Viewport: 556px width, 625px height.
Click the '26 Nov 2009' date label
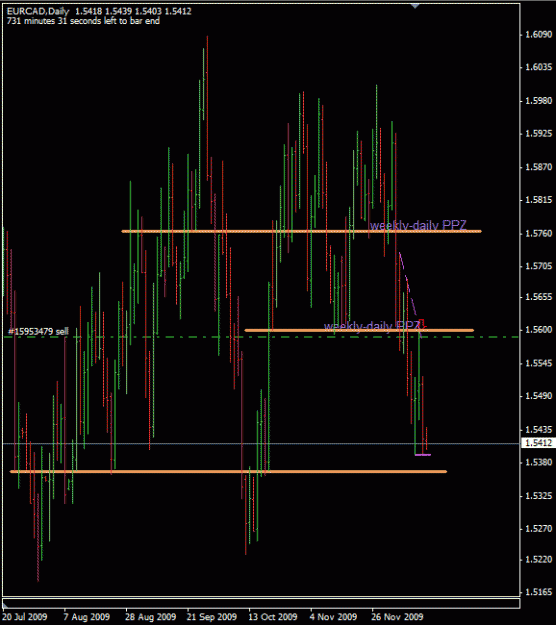point(397,617)
